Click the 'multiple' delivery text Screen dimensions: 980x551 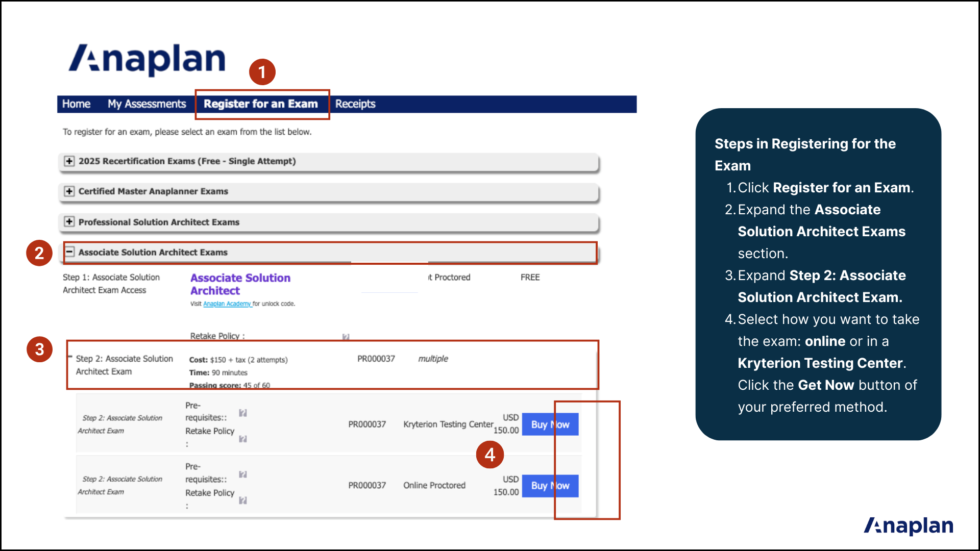433,359
